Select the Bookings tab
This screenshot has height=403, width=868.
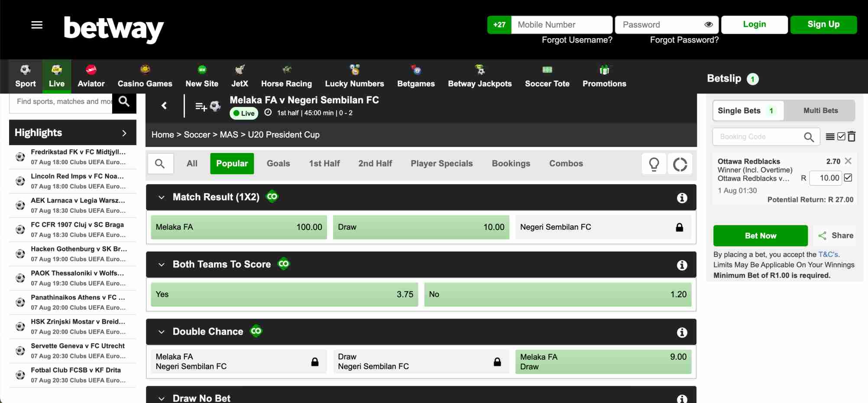pyautogui.click(x=511, y=164)
